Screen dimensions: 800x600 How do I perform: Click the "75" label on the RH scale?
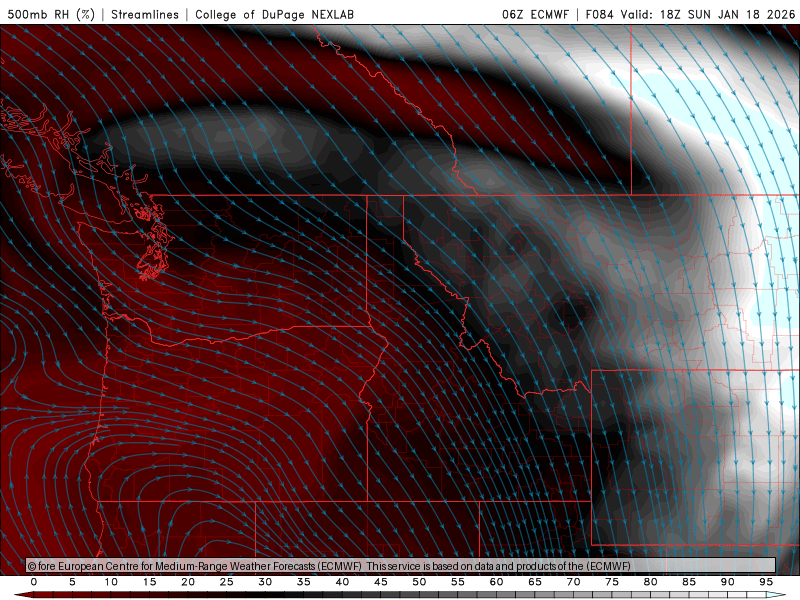click(x=612, y=582)
